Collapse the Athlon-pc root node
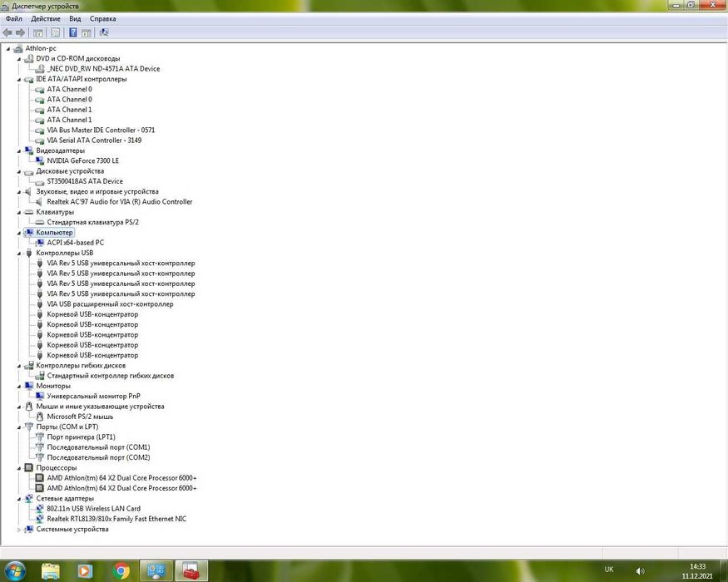This screenshot has width=728, height=582. coord(7,49)
